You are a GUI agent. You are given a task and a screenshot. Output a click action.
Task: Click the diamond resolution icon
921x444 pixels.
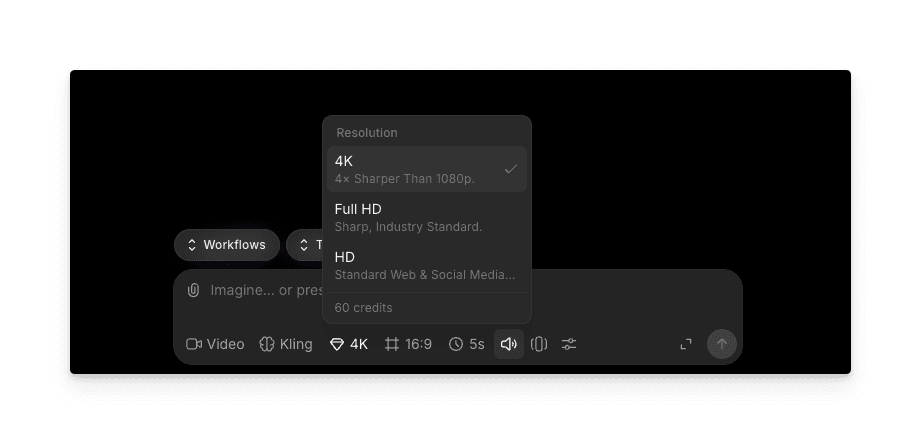pos(337,344)
